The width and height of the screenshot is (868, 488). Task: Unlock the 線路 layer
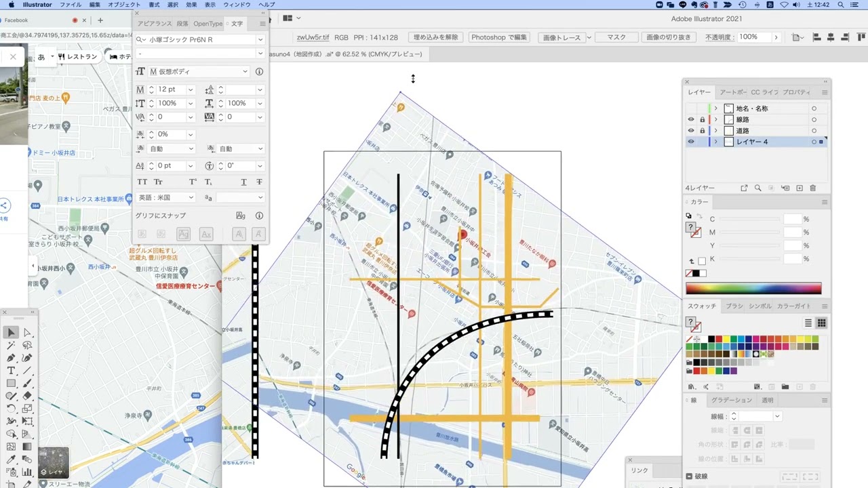[x=703, y=119]
